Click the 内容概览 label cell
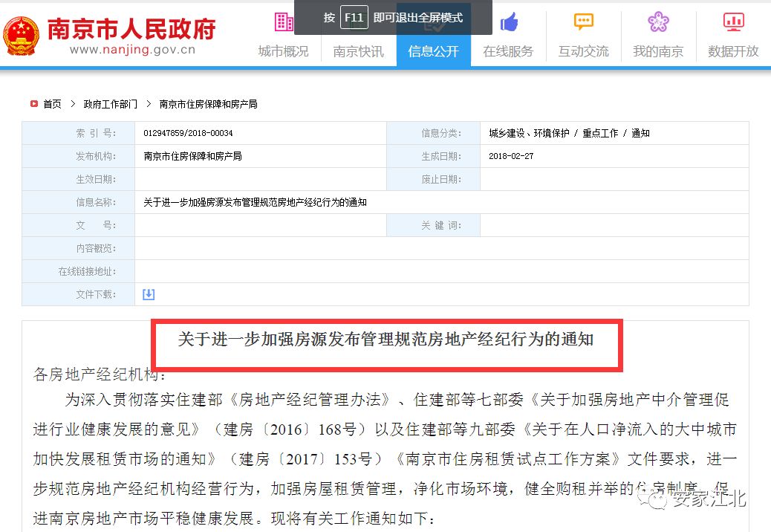 tap(79, 248)
